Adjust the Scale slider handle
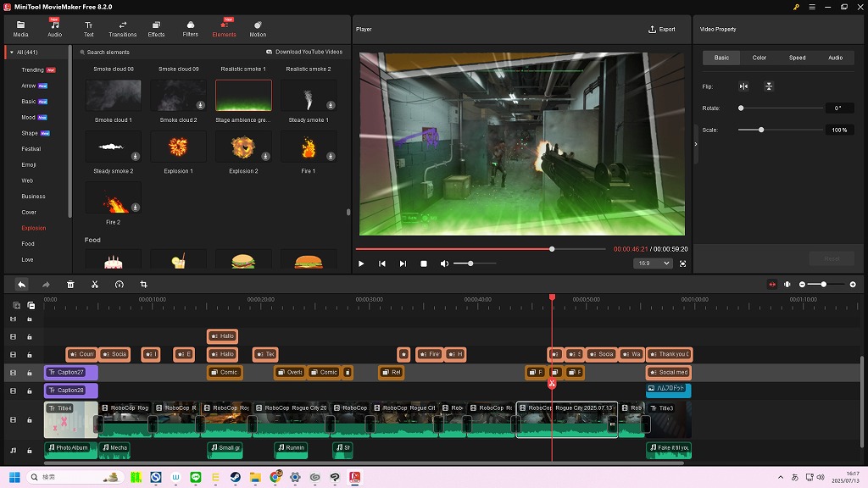Image resolution: width=868 pixels, height=488 pixels. click(761, 130)
